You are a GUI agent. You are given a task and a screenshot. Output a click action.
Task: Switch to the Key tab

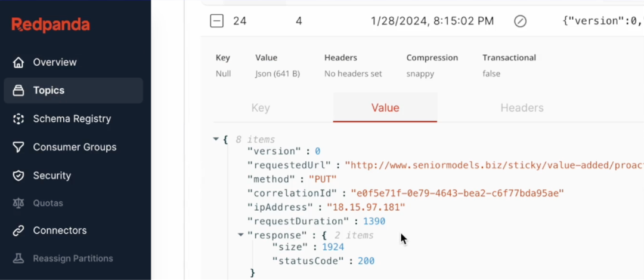[x=261, y=108]
